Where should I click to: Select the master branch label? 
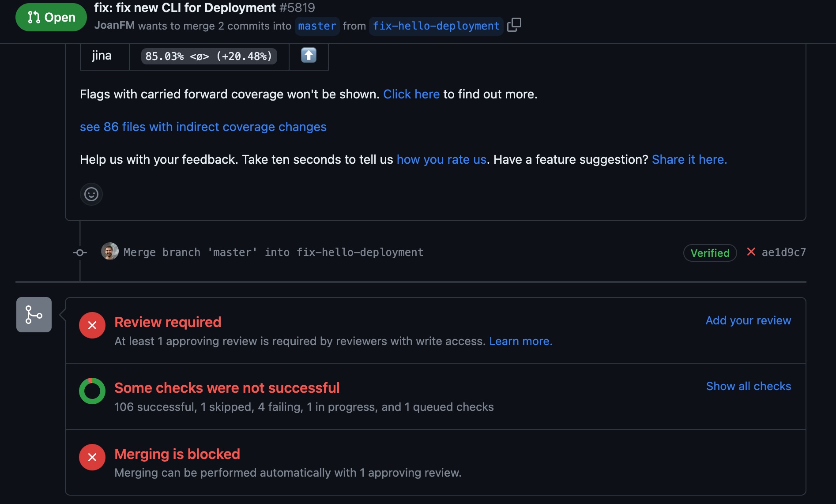[x=316, y=26]
